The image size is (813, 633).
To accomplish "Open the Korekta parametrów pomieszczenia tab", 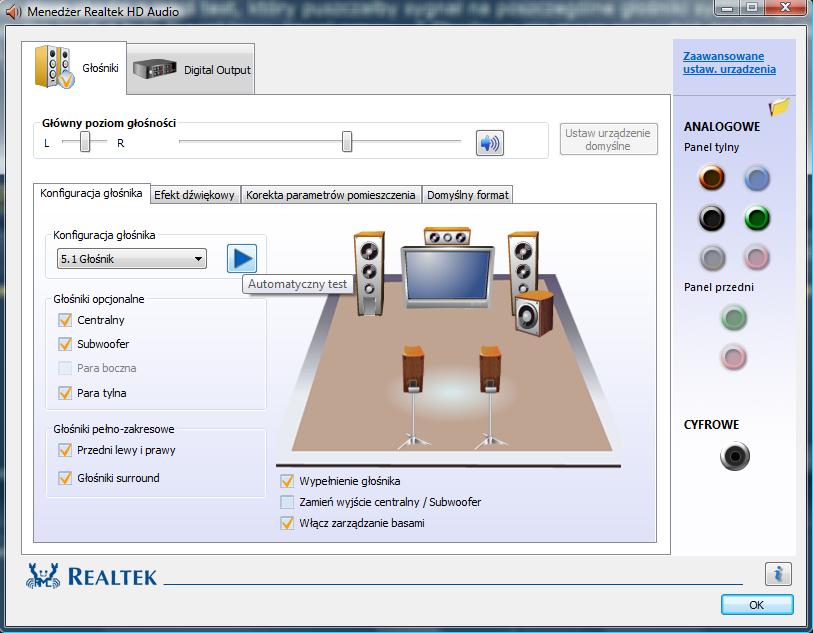I will point(331,195).
